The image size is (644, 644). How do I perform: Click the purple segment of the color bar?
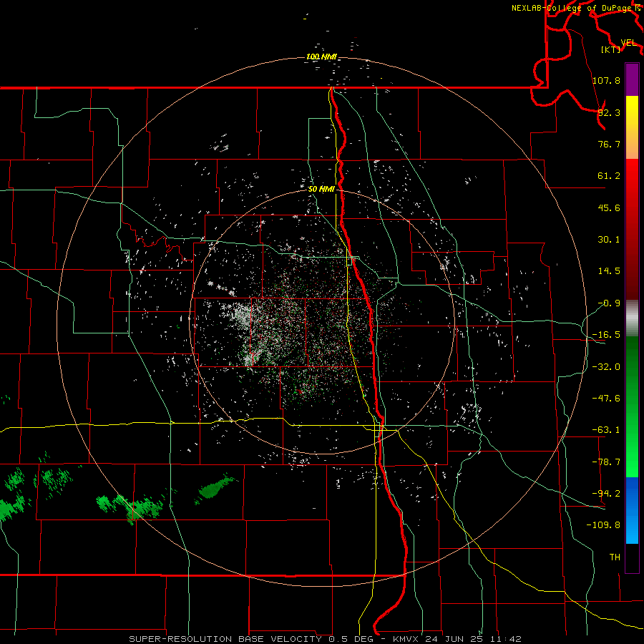pyautogui.click(x=632, y=80)
